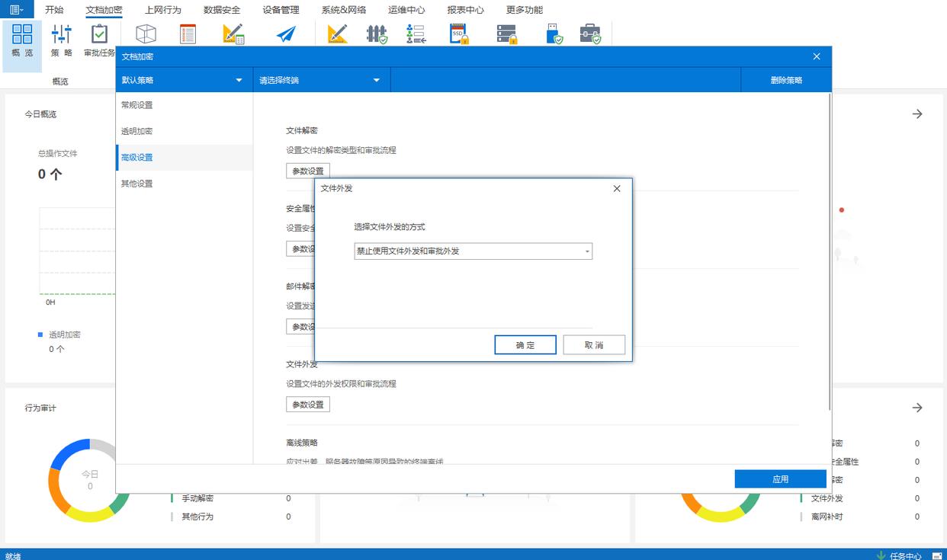Click the 离线策略 section heading
947x560 pixels.
pyautogui.click(x=302, y=443)
